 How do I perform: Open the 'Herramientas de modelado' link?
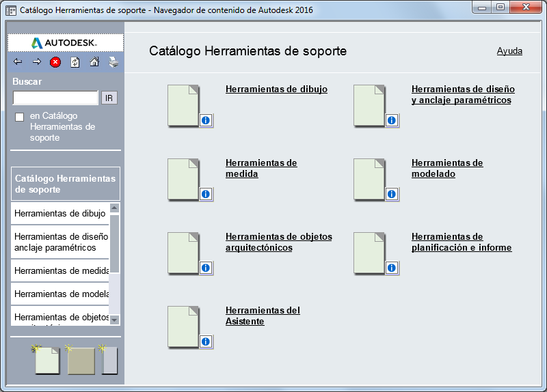point(447,168)
